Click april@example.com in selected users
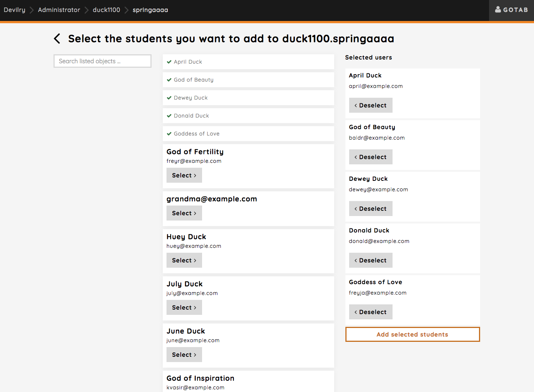Viewport: 534px width, 392px height. coord(376,86)
